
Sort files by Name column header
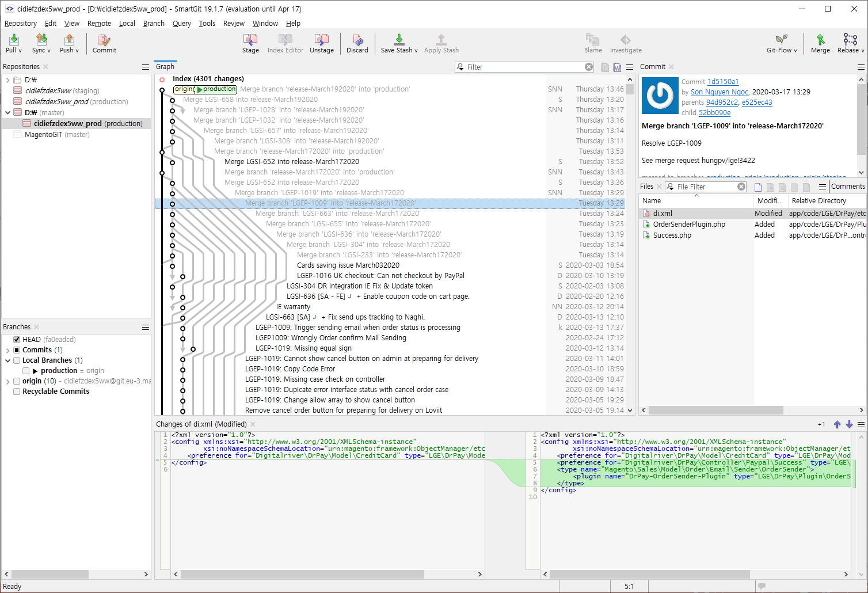coord(696,201)
